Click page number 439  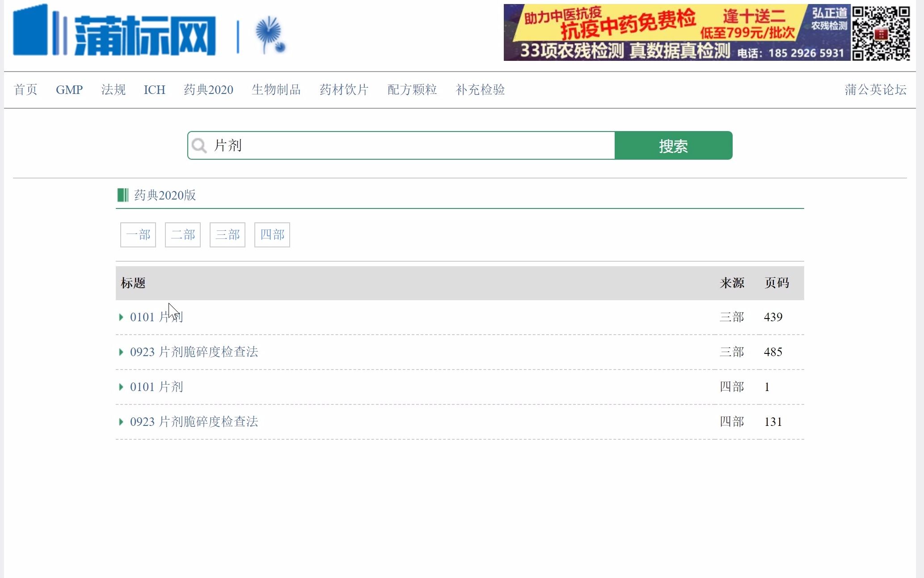click(773, 317)
